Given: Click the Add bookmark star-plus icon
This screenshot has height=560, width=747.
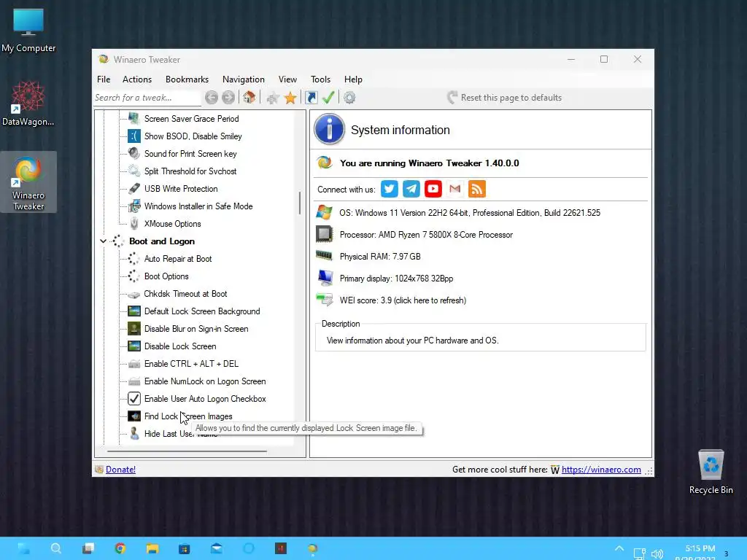Looking at the screenshot, I should point(273,98).
